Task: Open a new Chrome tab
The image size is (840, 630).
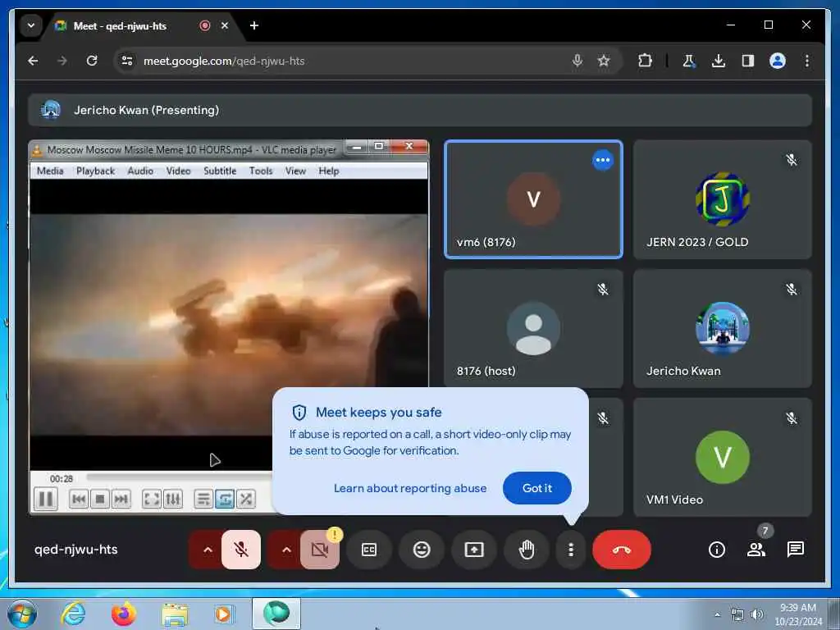Action: (254, 25)
